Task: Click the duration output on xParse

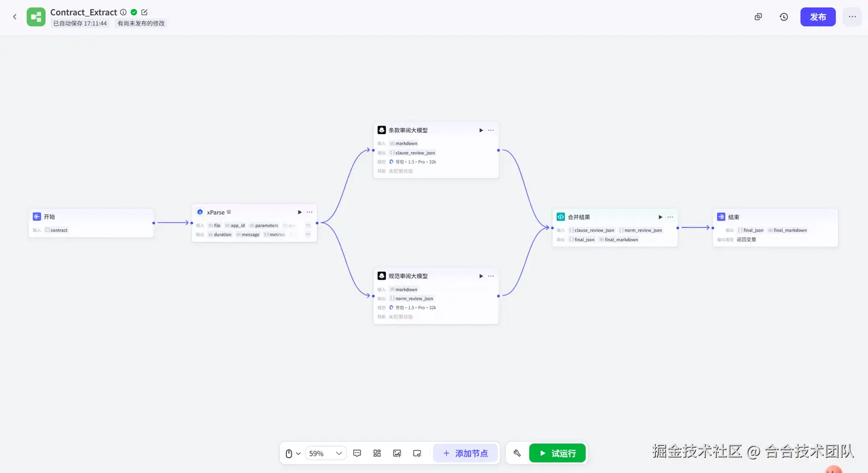Action: (219, 235)
